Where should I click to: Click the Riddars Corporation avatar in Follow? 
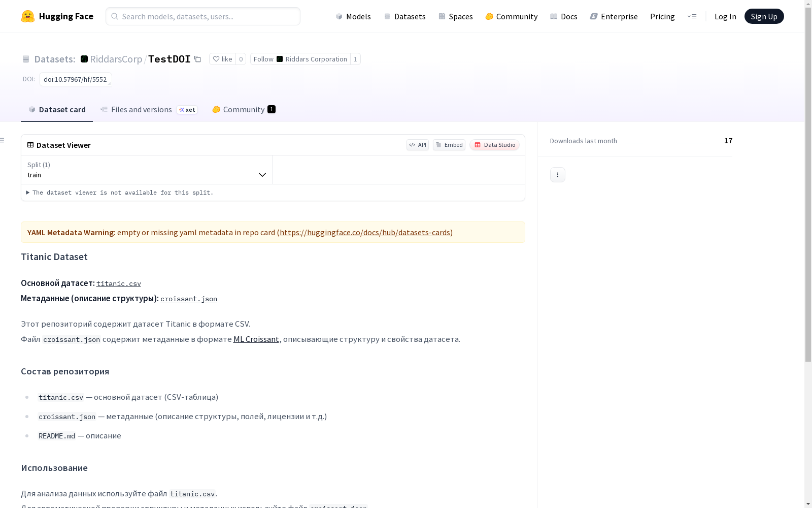tap(280, 59)
